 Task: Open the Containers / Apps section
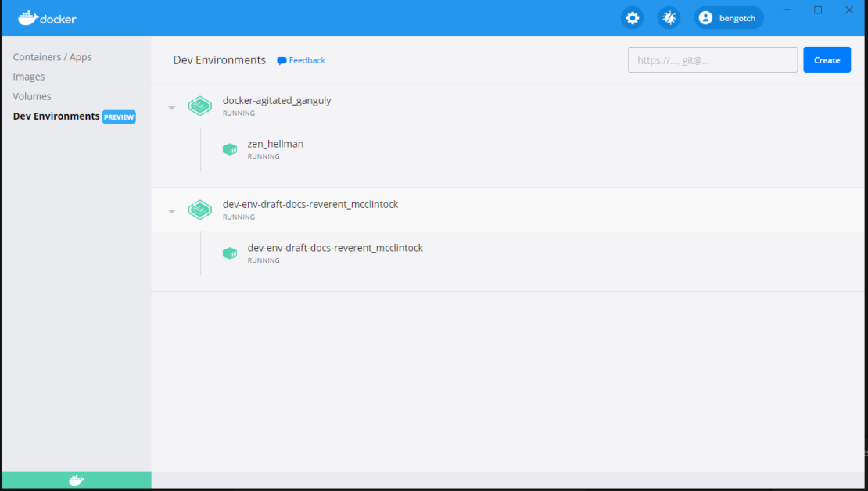tap(52, 57)
